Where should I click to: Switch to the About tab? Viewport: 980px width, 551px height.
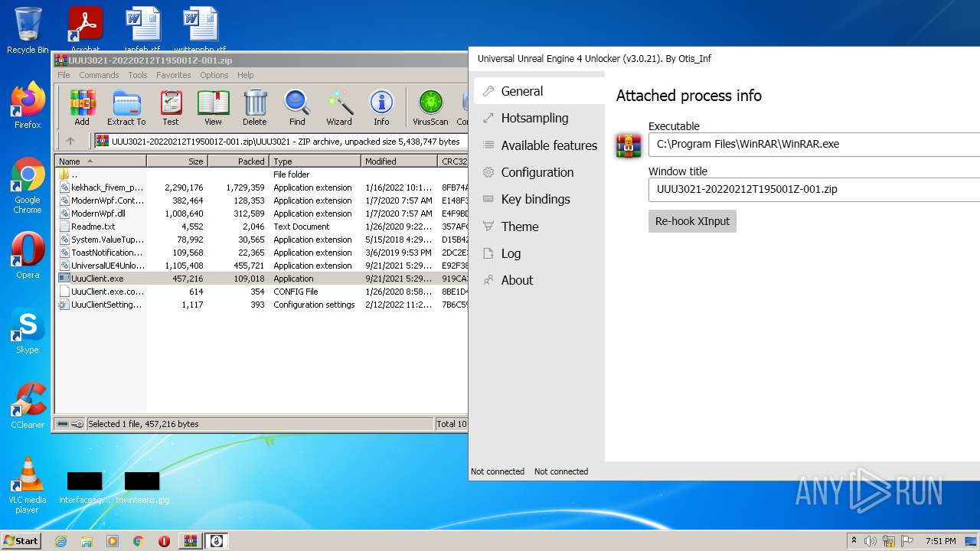coord(539,280)
